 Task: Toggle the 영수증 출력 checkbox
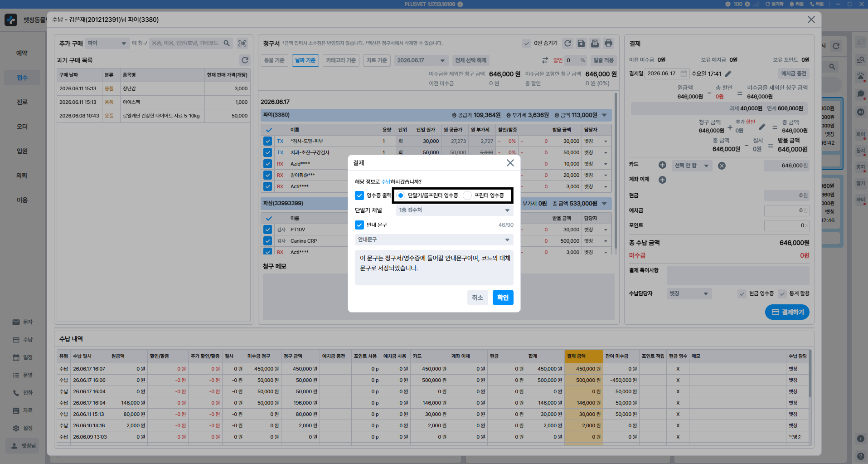point(359,195)
